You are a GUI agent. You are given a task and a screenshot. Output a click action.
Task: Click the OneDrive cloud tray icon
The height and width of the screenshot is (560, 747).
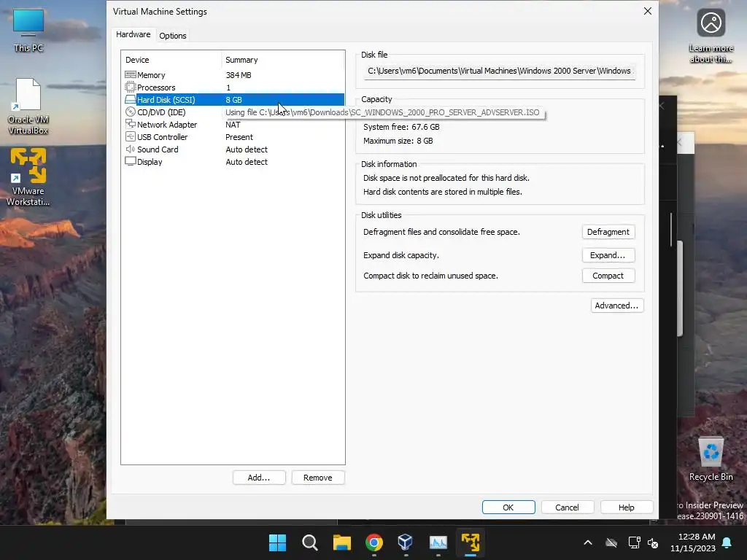click(x=611, y=542)
